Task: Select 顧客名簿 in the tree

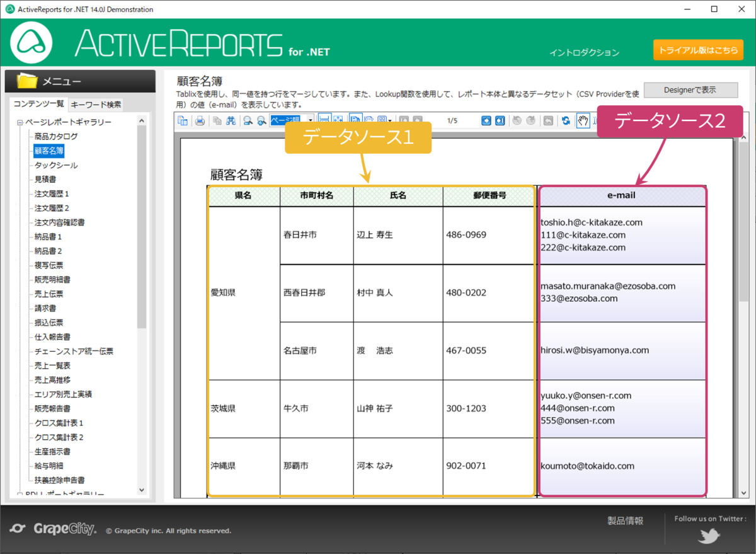Action: (49, 151)
